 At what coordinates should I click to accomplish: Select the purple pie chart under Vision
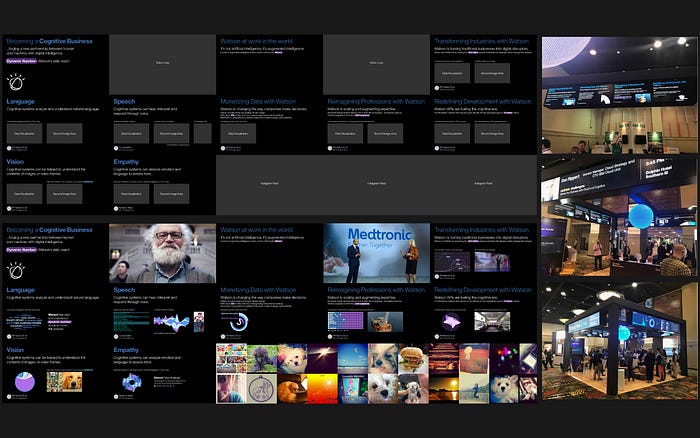pos(25,382)
